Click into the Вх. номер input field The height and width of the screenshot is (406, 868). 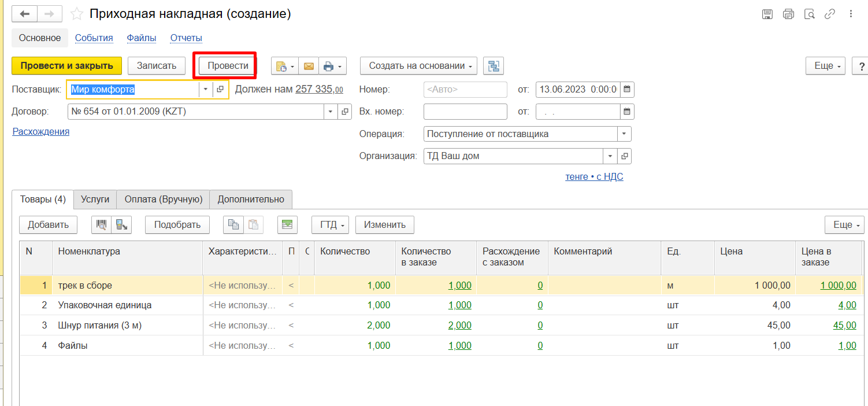pyautogui.click(x=465, y=112)
